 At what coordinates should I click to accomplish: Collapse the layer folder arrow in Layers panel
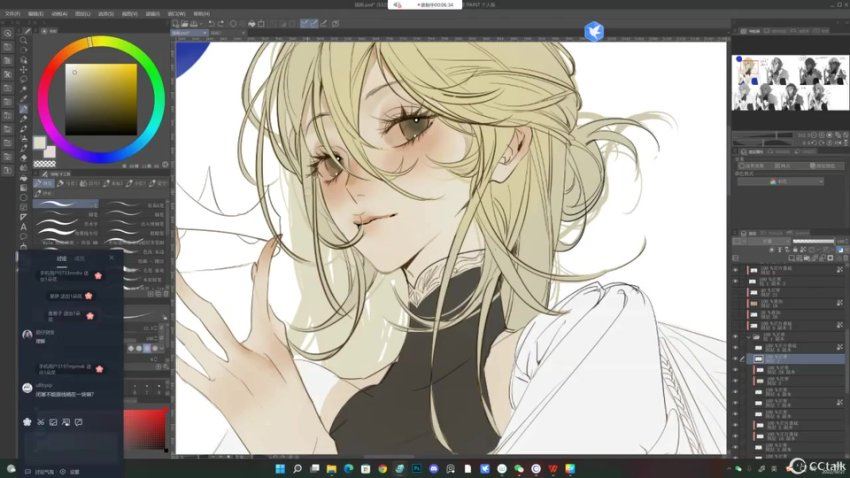[x=749, y=337]
